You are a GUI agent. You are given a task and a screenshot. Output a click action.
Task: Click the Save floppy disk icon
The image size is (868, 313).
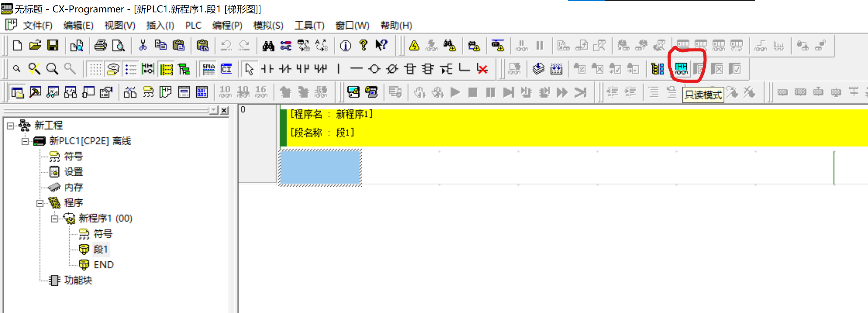(x=53, y=45)
